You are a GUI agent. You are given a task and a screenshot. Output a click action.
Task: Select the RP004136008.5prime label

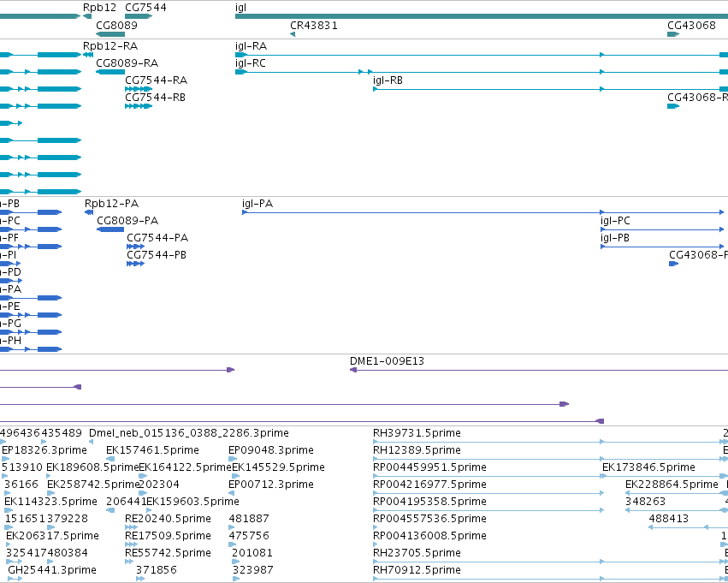click(429, 536)
